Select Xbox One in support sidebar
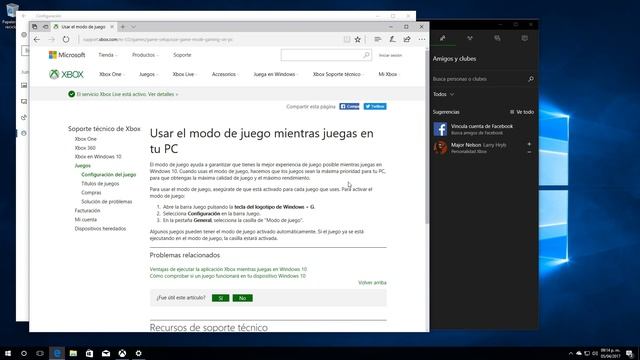 (x=86, y=139)
